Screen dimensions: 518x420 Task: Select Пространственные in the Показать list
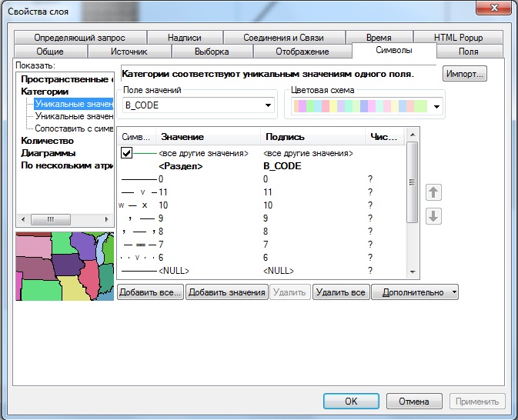(x=67, y=79)
